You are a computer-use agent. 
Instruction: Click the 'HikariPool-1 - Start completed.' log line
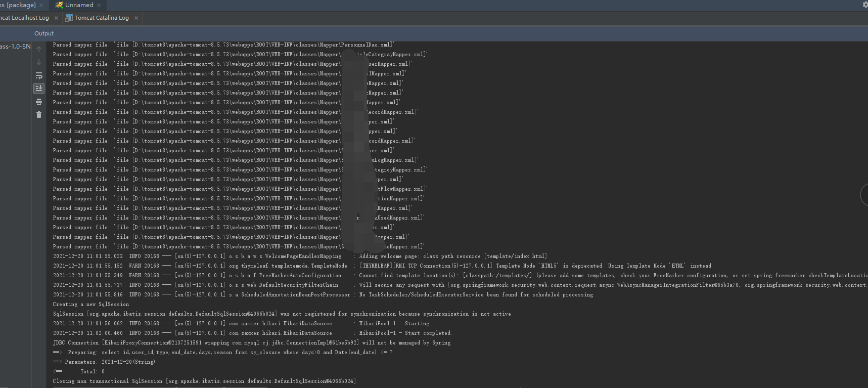point(252,333)
